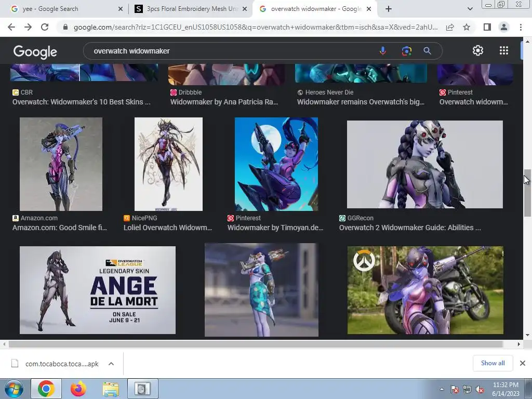Open the Google apps grid

pyautogui.click(x=504, y=50)
